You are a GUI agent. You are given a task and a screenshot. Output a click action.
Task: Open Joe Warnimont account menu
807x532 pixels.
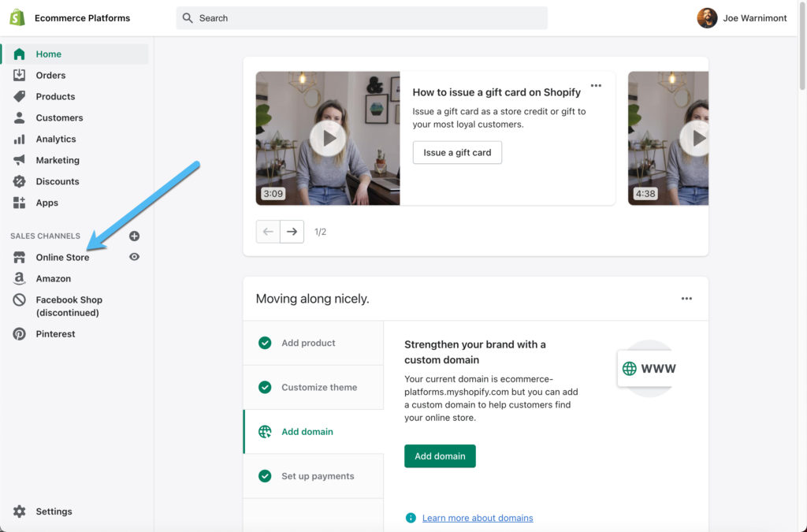pos(742,18)
